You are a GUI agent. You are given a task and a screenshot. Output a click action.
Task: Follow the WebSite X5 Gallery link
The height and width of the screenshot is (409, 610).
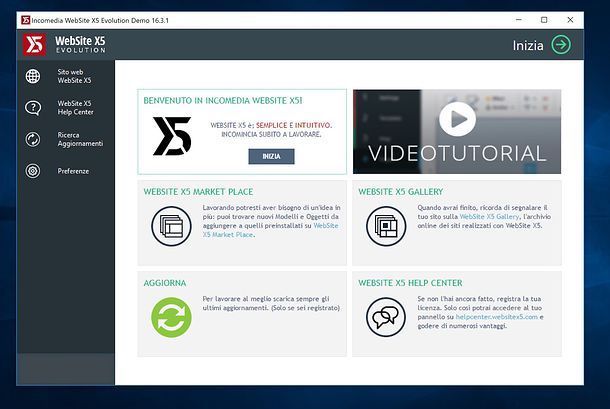click(x=489, y=216)
